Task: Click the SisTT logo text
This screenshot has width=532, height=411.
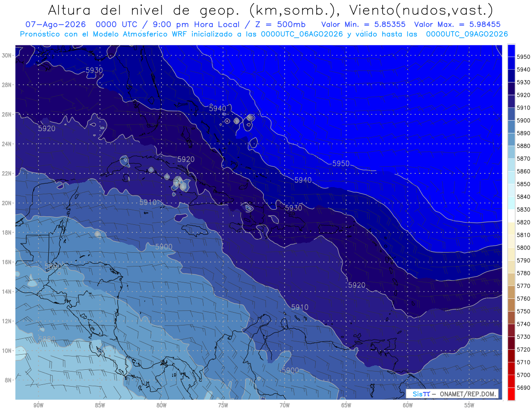Action: [421, 394]
